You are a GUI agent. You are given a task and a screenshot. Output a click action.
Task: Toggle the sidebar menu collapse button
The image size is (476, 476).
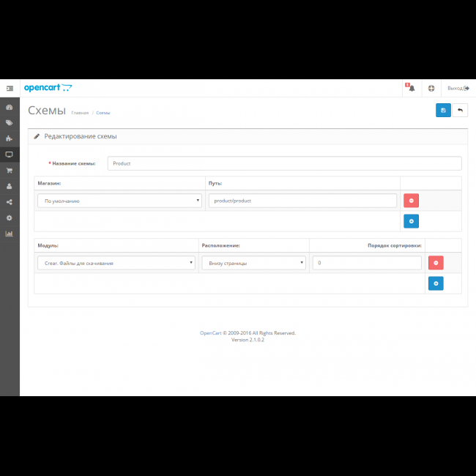(10, 89)
